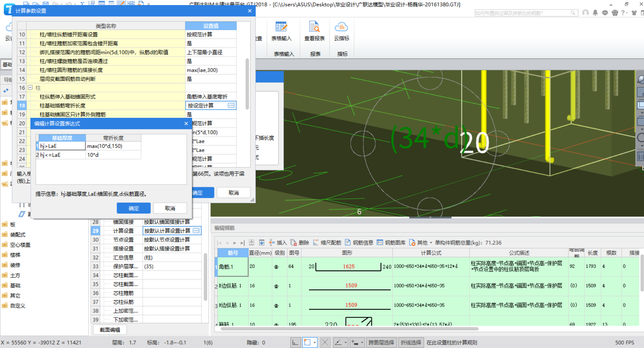The height and width of the screenshot is (348, 644).
Task: Select 节点设置 property row 30
Action: [146, 239]
